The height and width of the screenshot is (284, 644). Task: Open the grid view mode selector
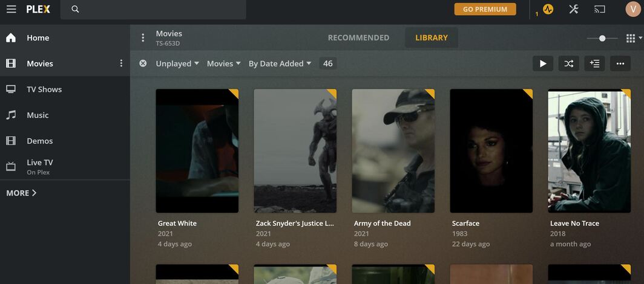click(x=634, y=38)
